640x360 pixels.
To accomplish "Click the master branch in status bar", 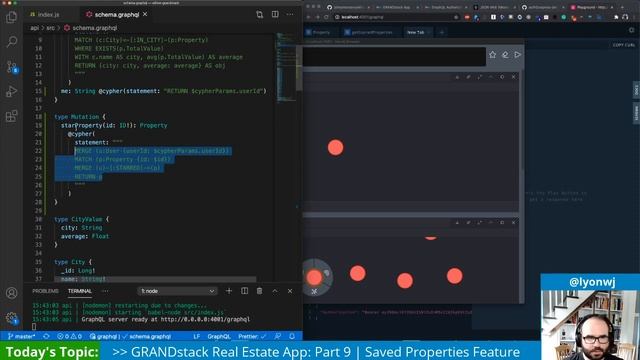I will (21, 337).
